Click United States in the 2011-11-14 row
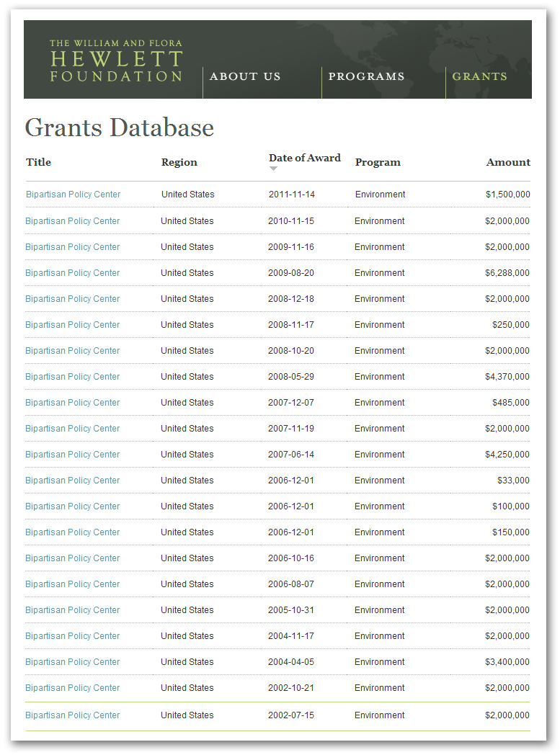The width and height of the screenshot is (560, 755). (188, 195)
